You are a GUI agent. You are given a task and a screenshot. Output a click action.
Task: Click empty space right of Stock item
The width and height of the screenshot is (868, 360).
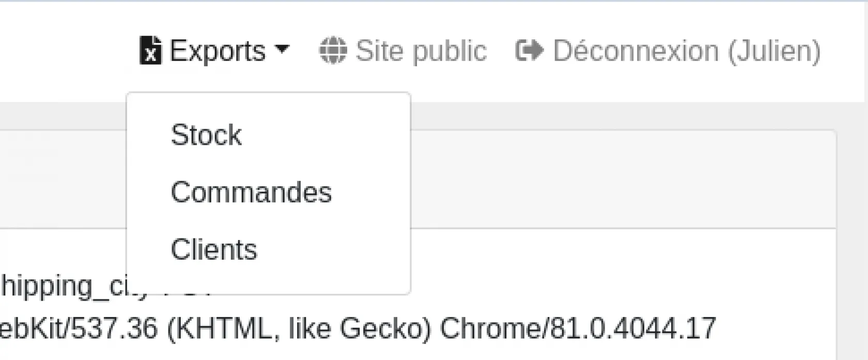331,135
